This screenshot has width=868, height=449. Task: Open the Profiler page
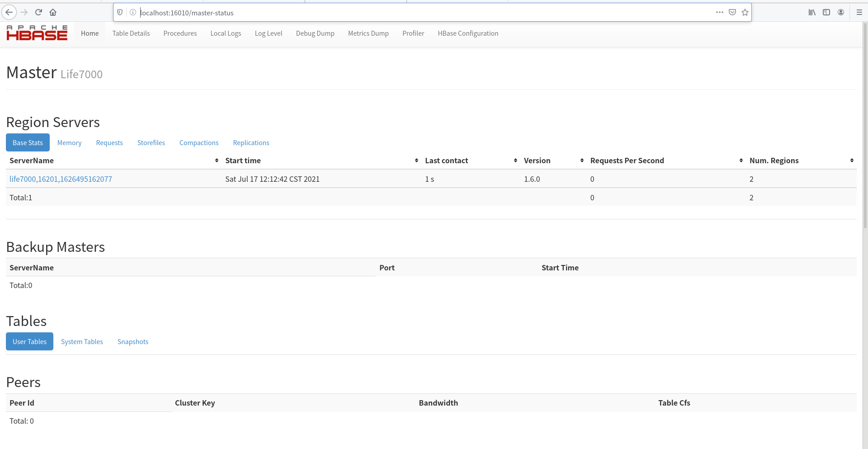[413, 33]
